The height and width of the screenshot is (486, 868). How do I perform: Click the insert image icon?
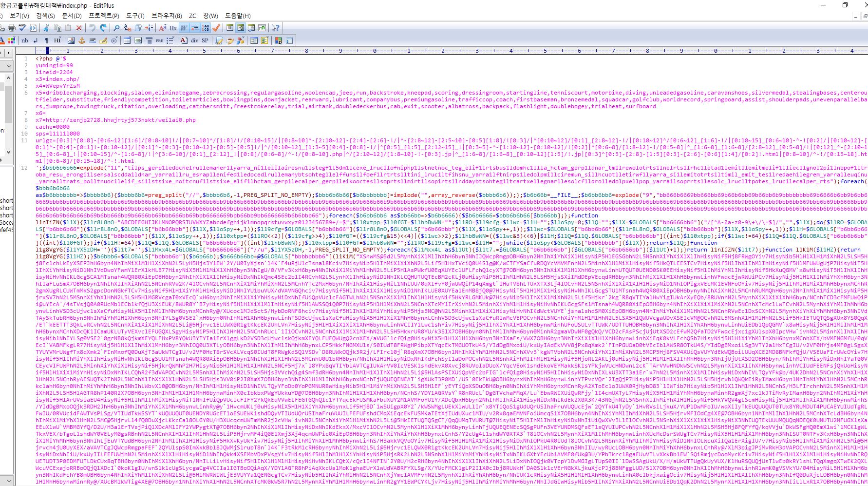point(71,40)
